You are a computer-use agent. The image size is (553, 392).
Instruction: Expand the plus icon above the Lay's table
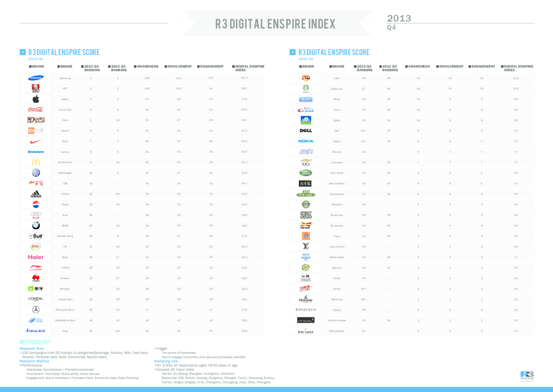click(x=292, y=52)
